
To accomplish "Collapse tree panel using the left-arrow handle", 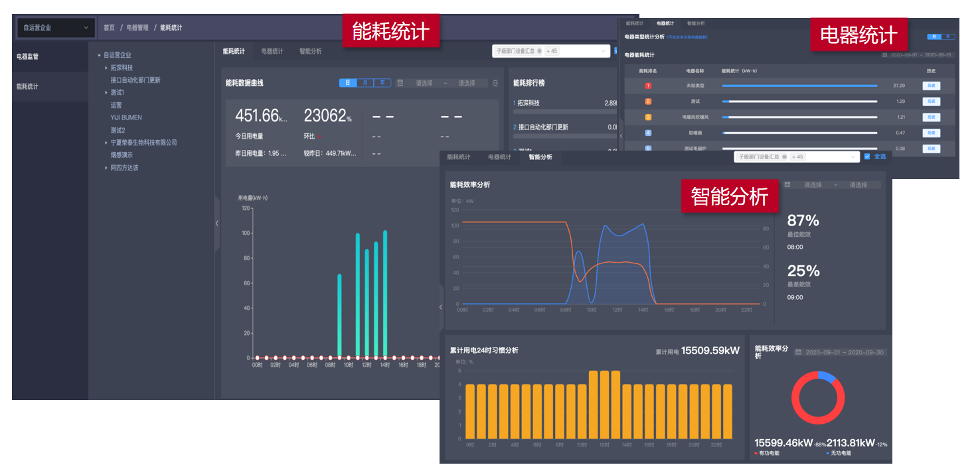I will tap(217, 224).
